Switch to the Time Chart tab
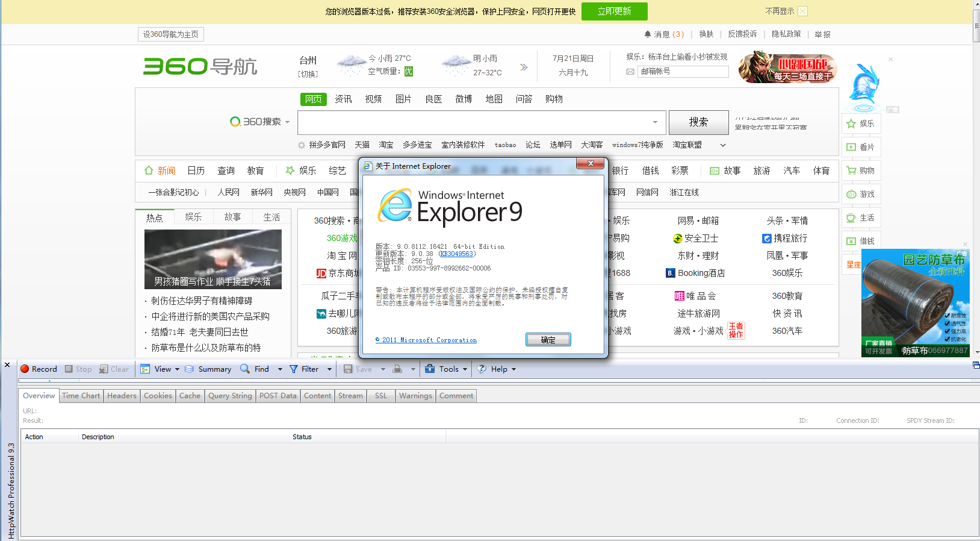980x541 pixels. 81,396
